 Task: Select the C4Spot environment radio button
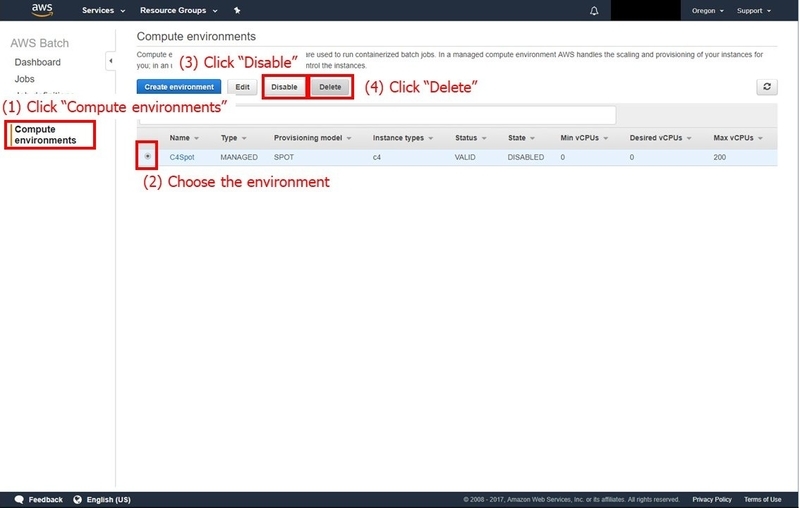point(147,156)
